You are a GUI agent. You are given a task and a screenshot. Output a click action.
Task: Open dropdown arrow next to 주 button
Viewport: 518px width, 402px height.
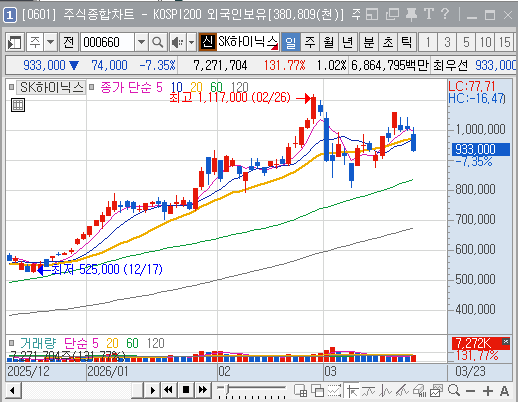pos(51,42)
